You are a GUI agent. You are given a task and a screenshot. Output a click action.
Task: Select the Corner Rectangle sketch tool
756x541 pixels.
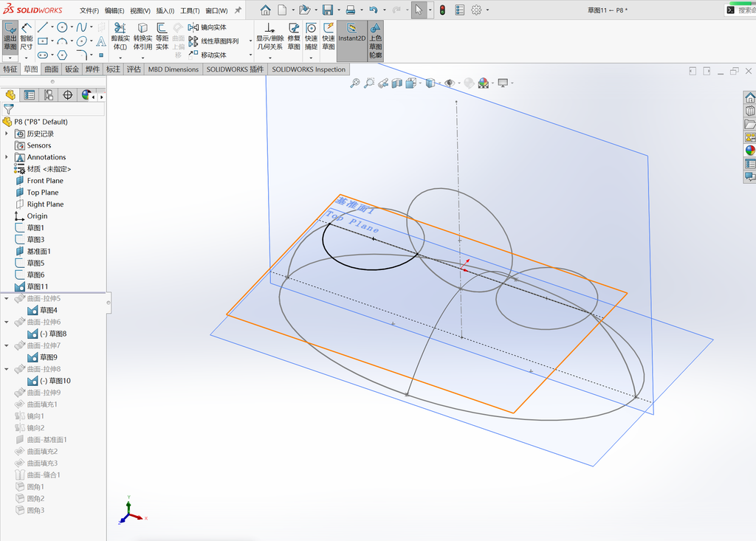42,41
